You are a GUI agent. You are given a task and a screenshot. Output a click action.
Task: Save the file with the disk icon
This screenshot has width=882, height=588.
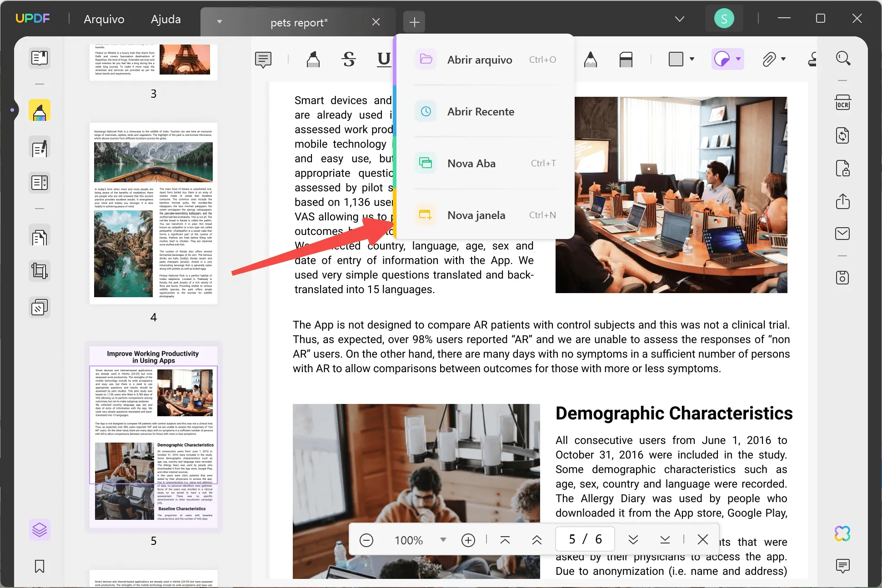tap(842, 277)
